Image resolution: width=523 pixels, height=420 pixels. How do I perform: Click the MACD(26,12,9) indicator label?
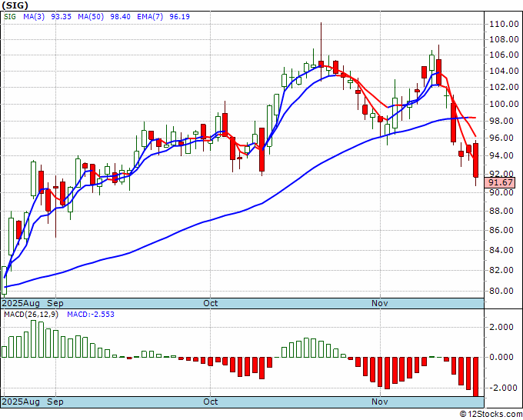click(31, 315)
